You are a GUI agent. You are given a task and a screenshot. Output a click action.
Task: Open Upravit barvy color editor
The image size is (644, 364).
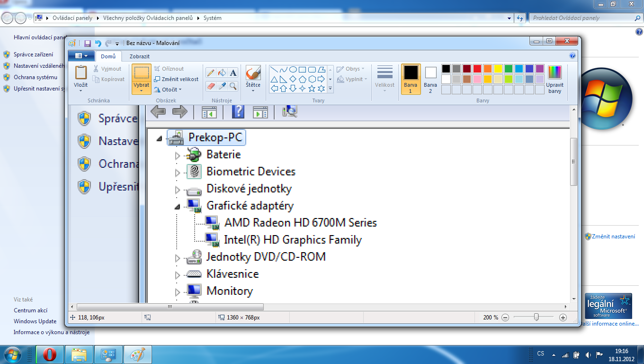coord(555,79)
